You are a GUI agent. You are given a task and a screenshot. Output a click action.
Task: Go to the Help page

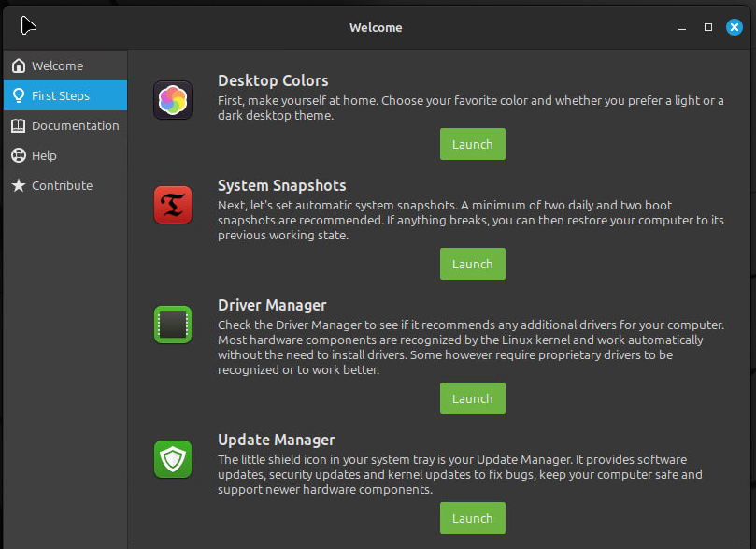(65, 155)
